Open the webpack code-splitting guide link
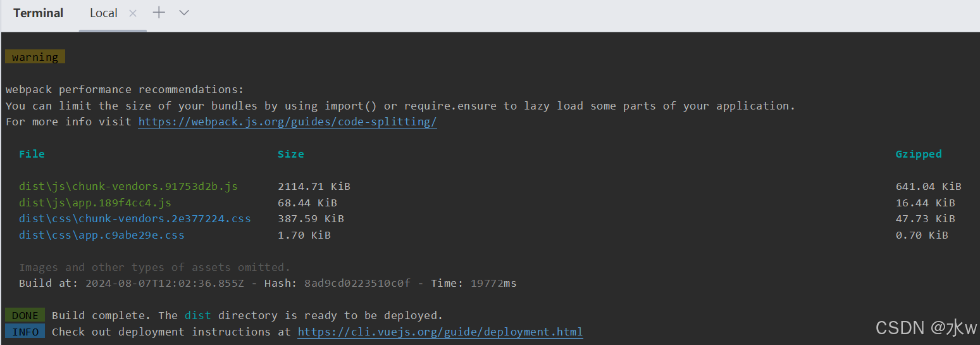The height and width of the screenshot is (345, 980). click(287, 122)
